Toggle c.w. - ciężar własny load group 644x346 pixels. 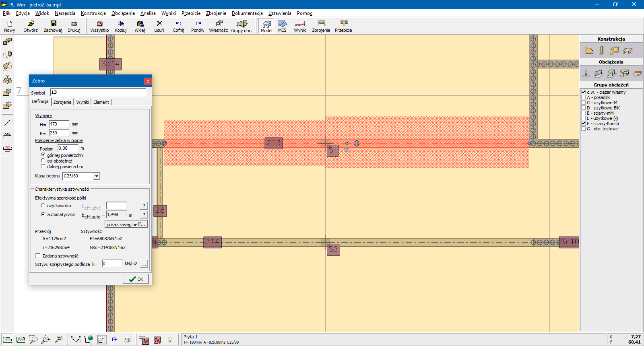[x=584, y=92]
